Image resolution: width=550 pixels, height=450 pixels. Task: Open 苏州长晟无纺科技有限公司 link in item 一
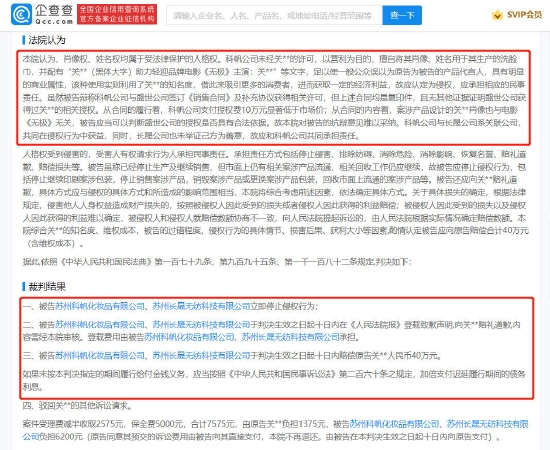click(201, 307)
